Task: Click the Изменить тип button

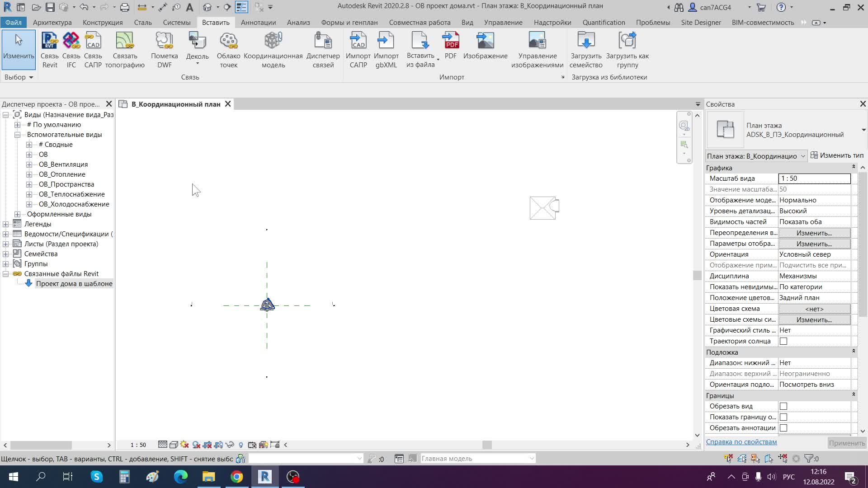Action: pyautogui.click(x=837, y=155)
